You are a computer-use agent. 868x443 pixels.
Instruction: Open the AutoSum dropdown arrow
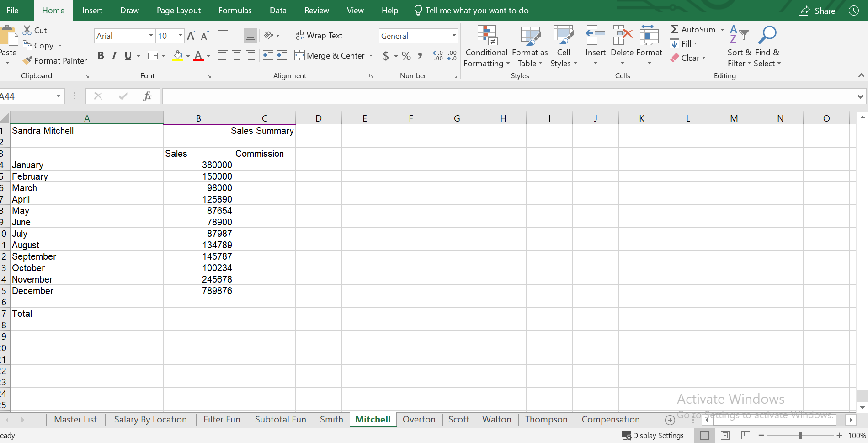click(x=722, y=30)
